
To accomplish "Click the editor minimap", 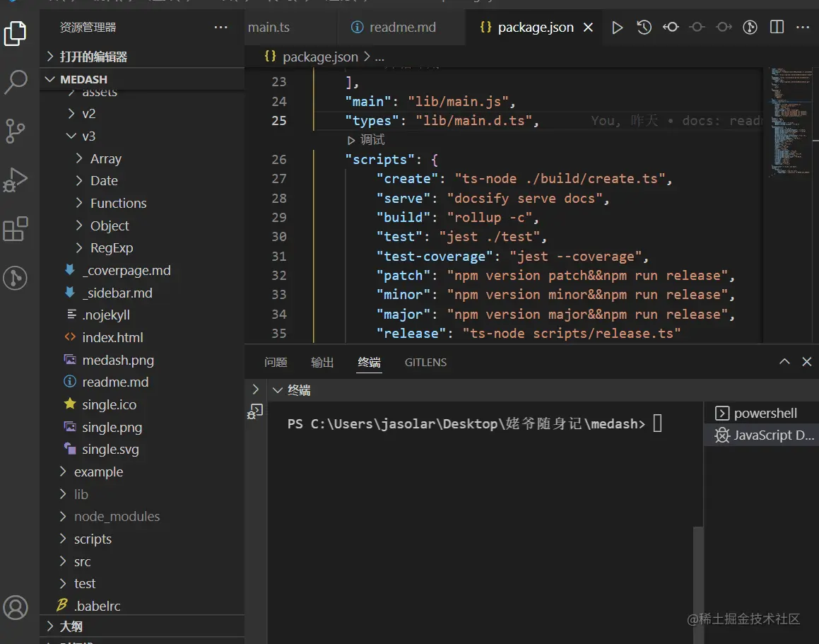I will click(786, 120).
